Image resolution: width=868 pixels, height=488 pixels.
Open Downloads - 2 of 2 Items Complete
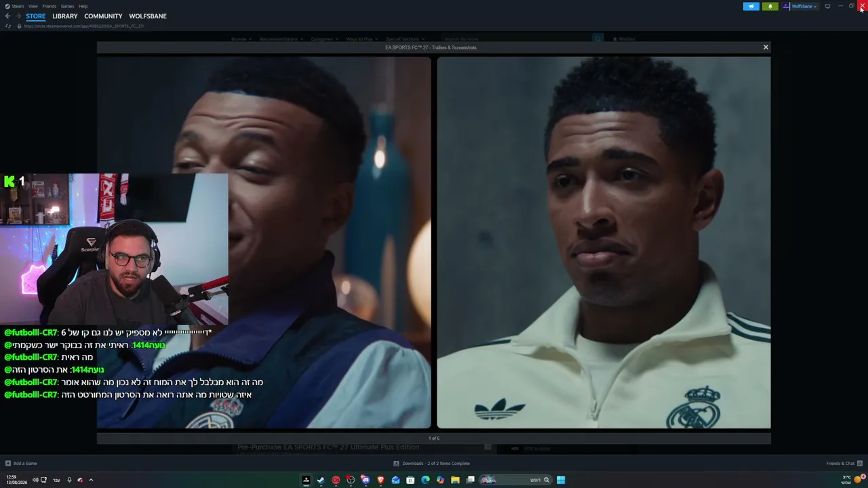(x=431, y=464)
